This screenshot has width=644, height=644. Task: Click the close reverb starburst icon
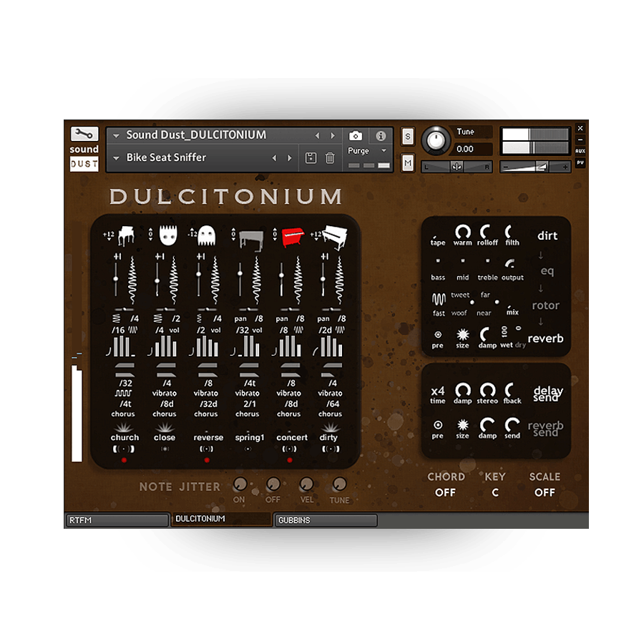[x=165, y=427]
